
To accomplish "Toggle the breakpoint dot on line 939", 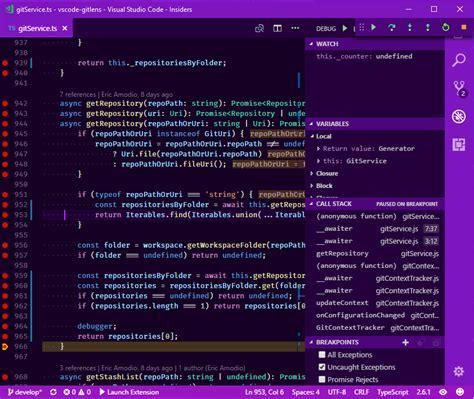I will tap(5, 63).
